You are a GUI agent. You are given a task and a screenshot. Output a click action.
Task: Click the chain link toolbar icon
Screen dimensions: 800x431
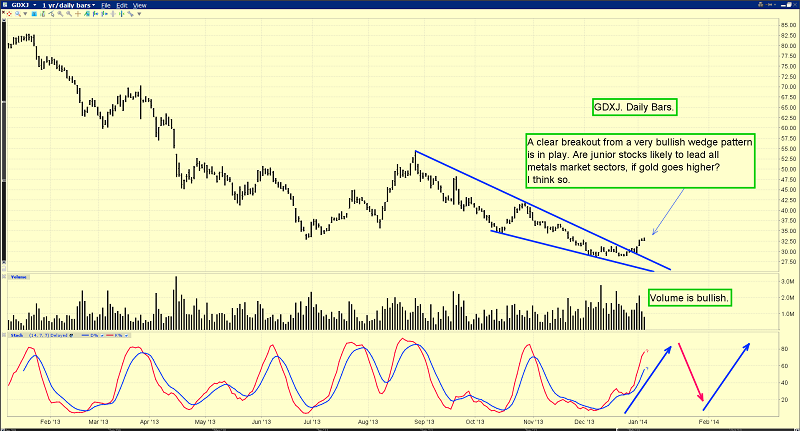point(130,14)
